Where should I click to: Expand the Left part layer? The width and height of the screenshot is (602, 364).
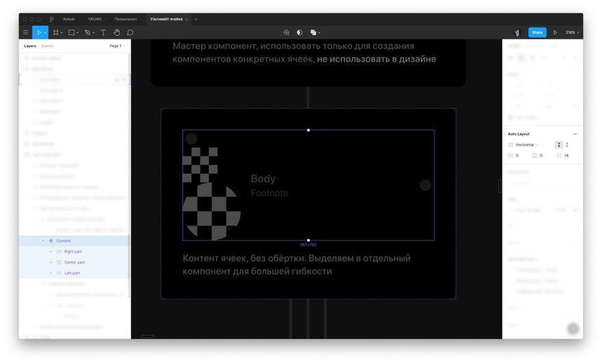click(51, 273)
